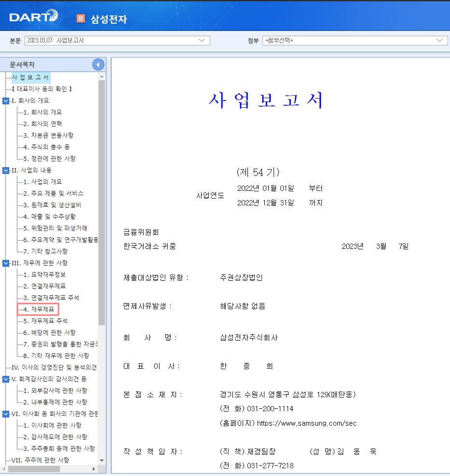Open 2. 연결재무제표
Viewport: 450px width, 476px height.
pyautogui.click(x=44, y=286)
